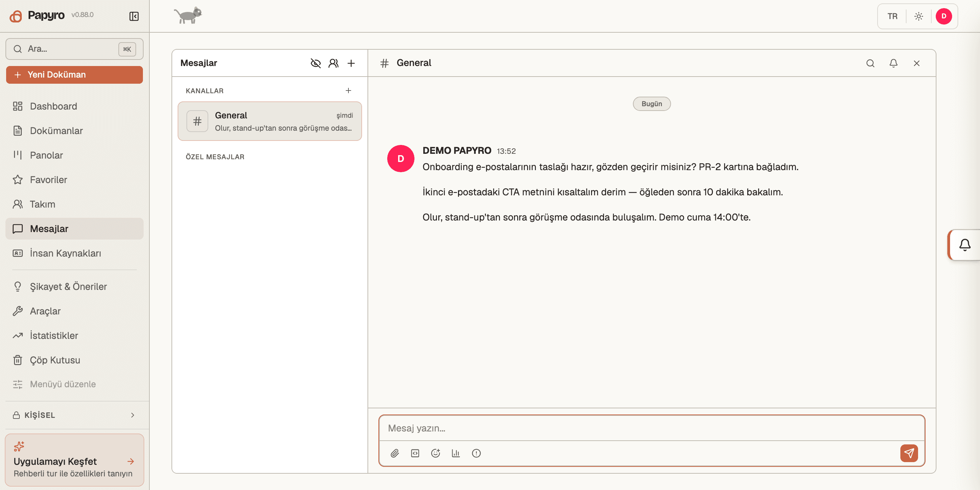Click the cat mascot icon
Viewport: 980px width, 490px height.
pyautogui.click(x=188, y=16)
